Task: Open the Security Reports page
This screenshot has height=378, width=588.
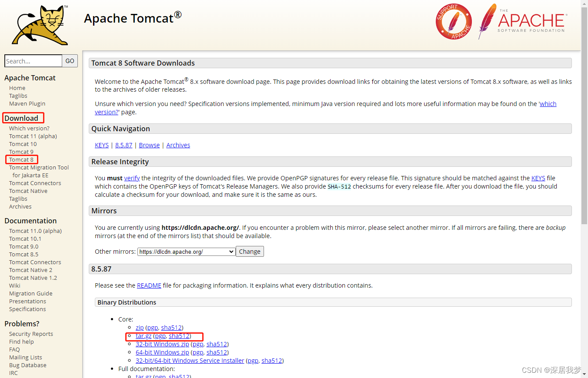Action: [x=31, y=334]
